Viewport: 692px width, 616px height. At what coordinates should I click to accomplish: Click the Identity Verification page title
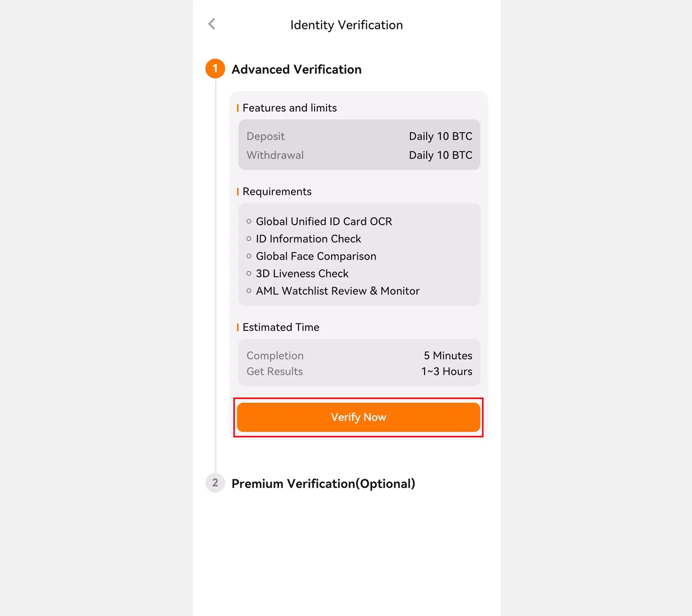pyautogui.click(x=346, y=25)
